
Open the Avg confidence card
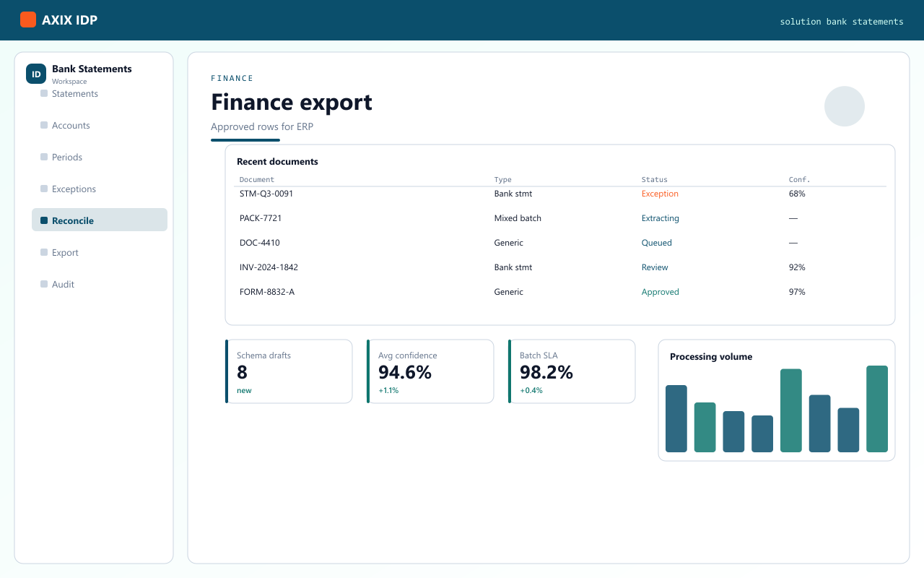point(430,371)
